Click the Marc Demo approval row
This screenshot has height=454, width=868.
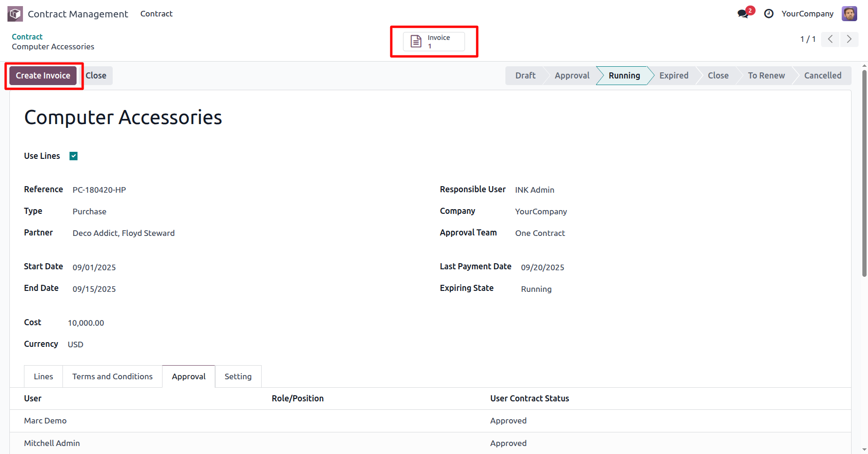point(430,421)
